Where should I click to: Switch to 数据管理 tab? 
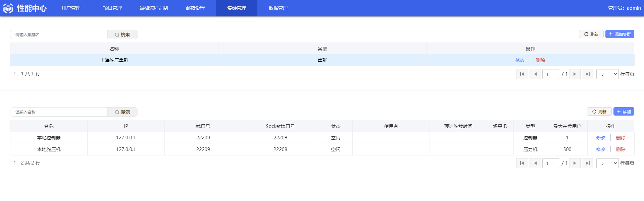tap(278, 8)
